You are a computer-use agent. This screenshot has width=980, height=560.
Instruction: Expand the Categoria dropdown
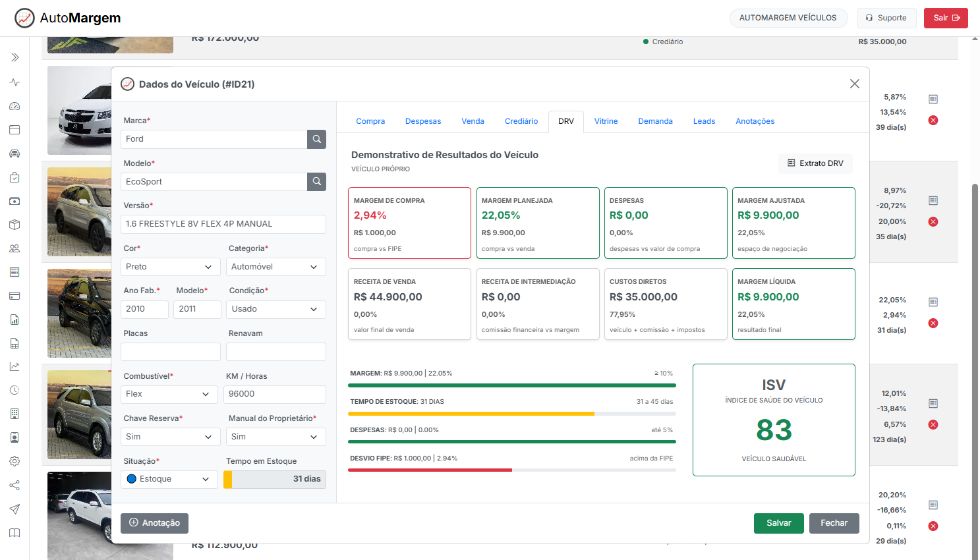(275, 267)
